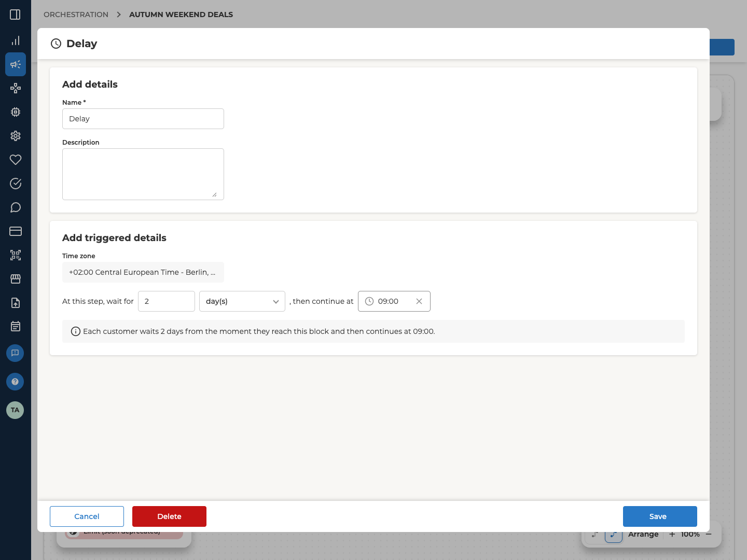Open the loyalty heart icon
747x560 pixels.
16,160
